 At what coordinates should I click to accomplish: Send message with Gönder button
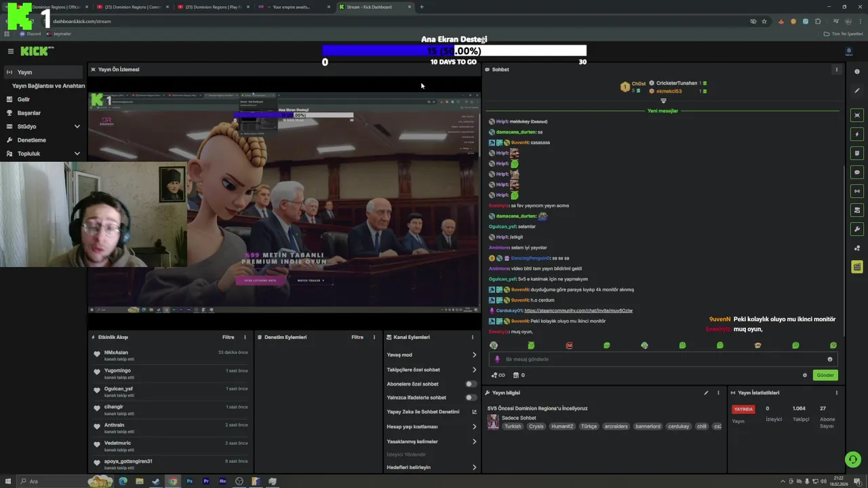825,375
